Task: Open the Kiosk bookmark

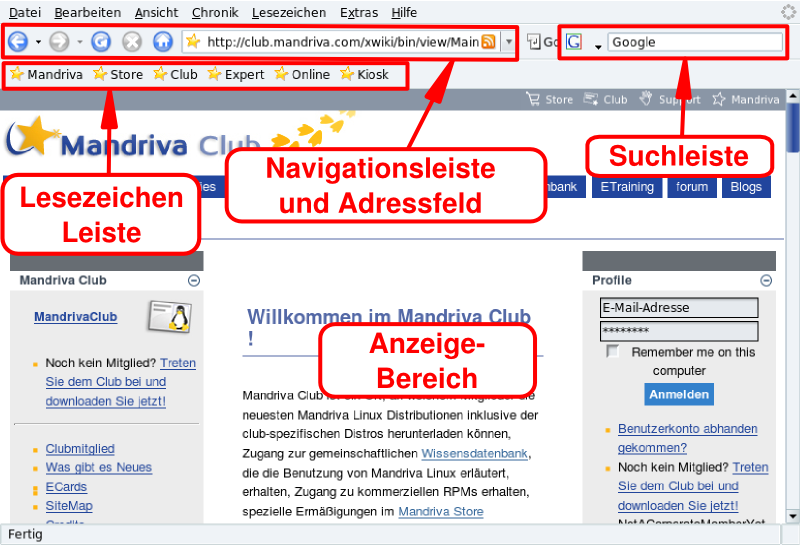Action: pyautogui.click(x=364, y=75)
